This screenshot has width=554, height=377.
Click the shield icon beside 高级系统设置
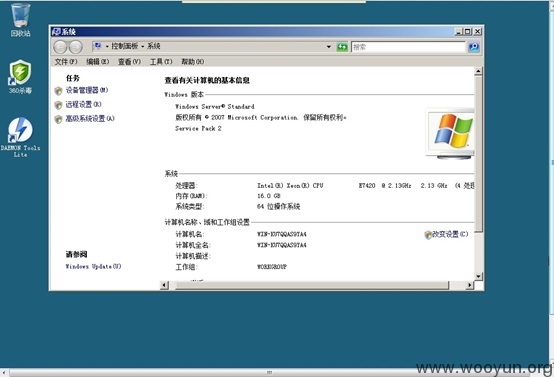pyautogui.click(x=59, y=119)
